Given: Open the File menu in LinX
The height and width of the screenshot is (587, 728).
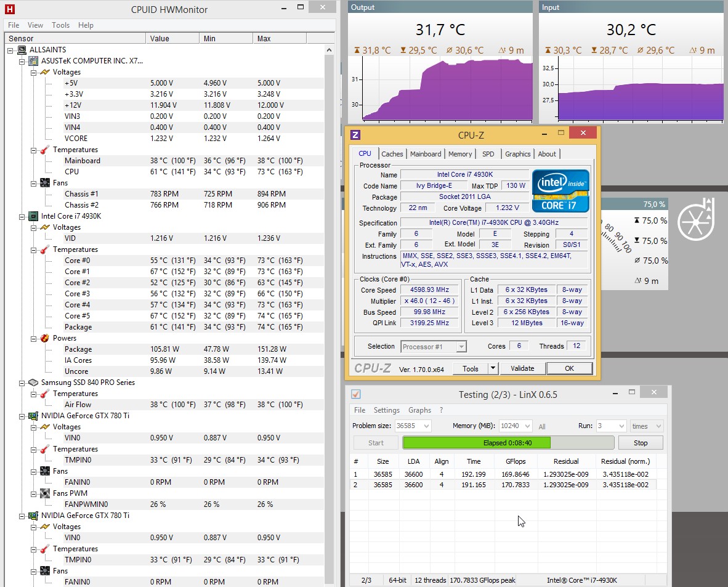Looking at the screenshot, I should click(359, 410).
